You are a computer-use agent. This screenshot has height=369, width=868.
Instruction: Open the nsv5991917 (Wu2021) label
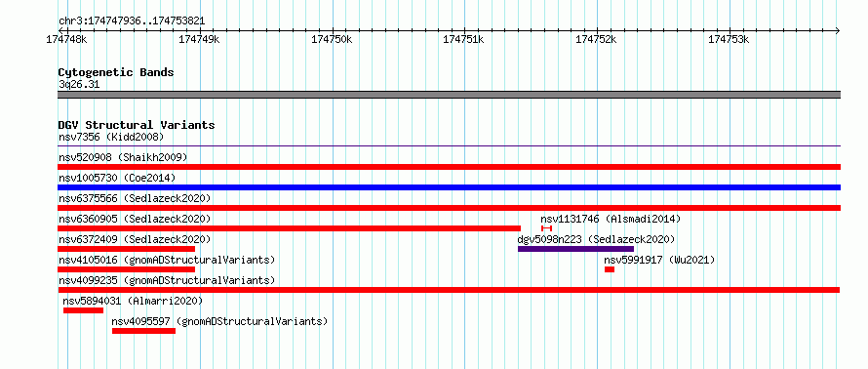click(x=659, y=260)
